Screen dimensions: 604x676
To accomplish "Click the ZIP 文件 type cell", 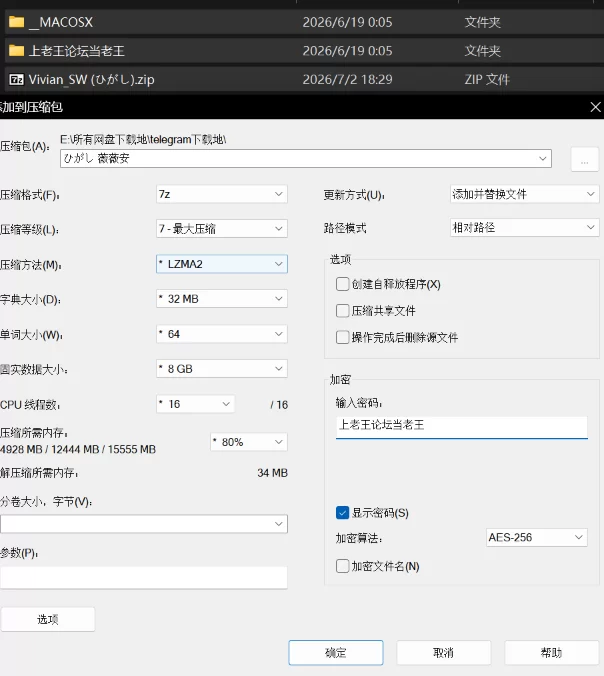I will tap(487, 79).
